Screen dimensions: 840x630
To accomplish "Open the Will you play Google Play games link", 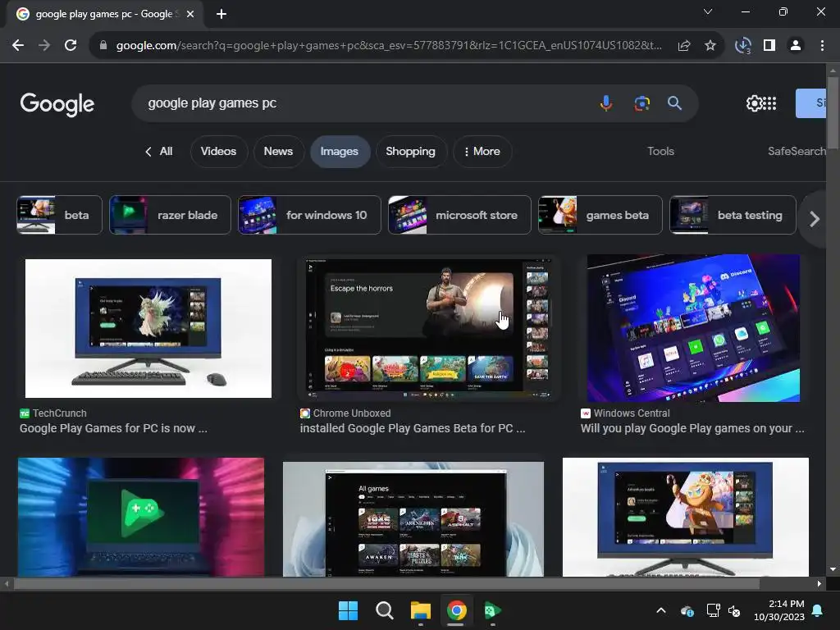I will point(692,428).
